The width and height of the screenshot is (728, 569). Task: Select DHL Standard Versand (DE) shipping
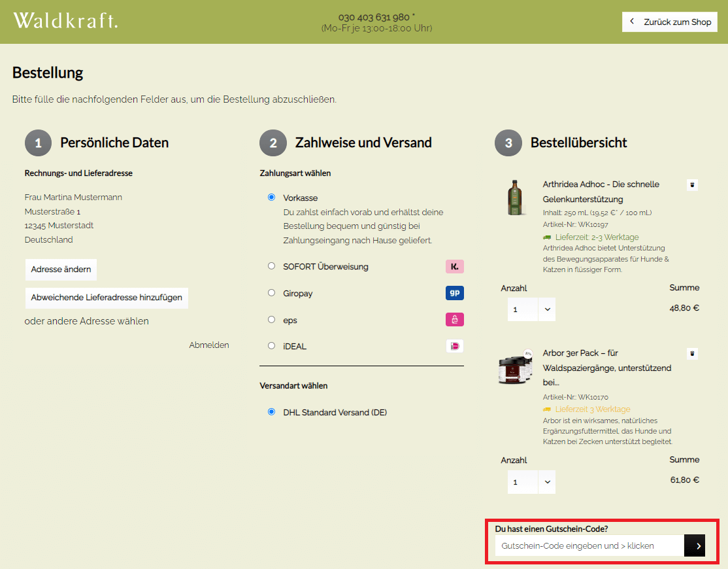click(x=272, y=412)
